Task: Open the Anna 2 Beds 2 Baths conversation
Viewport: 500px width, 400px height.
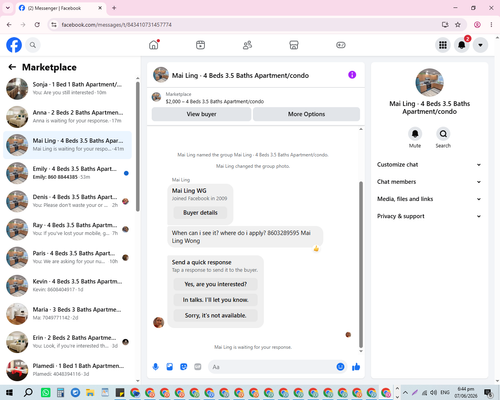Action: (x=68, y=117)
